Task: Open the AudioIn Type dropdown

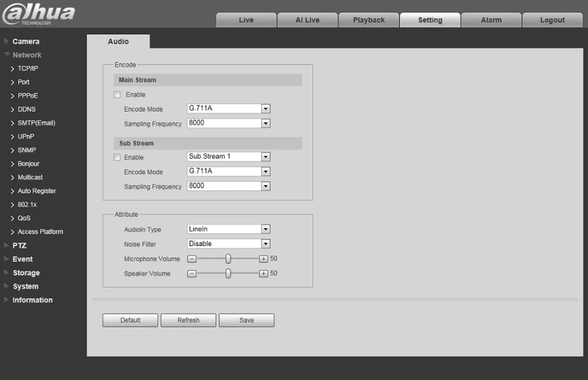Action: pyautogui.click(x=228, y=229)
